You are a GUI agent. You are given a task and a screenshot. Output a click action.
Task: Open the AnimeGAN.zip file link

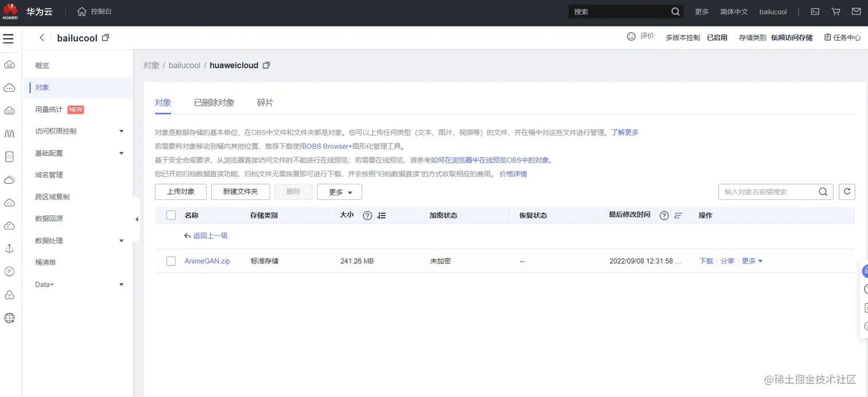(x=207, y=261)
